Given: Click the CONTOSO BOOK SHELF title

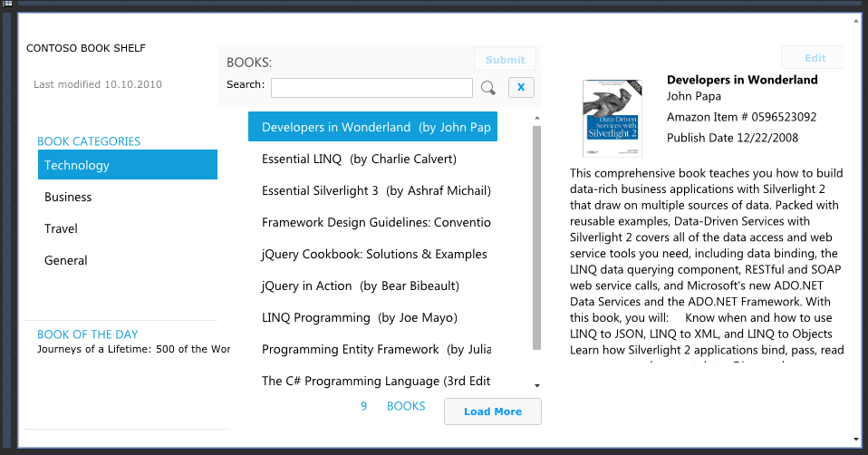Looking at the screenshot, I should [86, 48].
